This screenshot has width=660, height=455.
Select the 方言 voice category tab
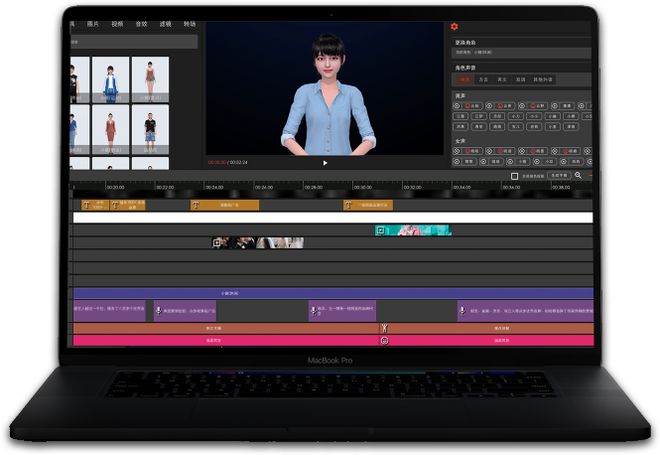(484, 80)
